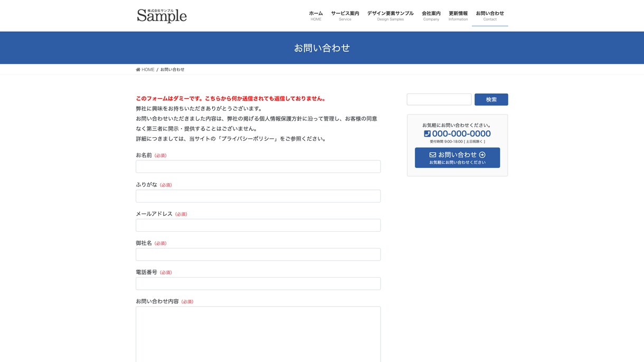The height and width of the screenshot is (362, 644).
Task: Focus the 電話番号 input field
Action: pos(258,283)
